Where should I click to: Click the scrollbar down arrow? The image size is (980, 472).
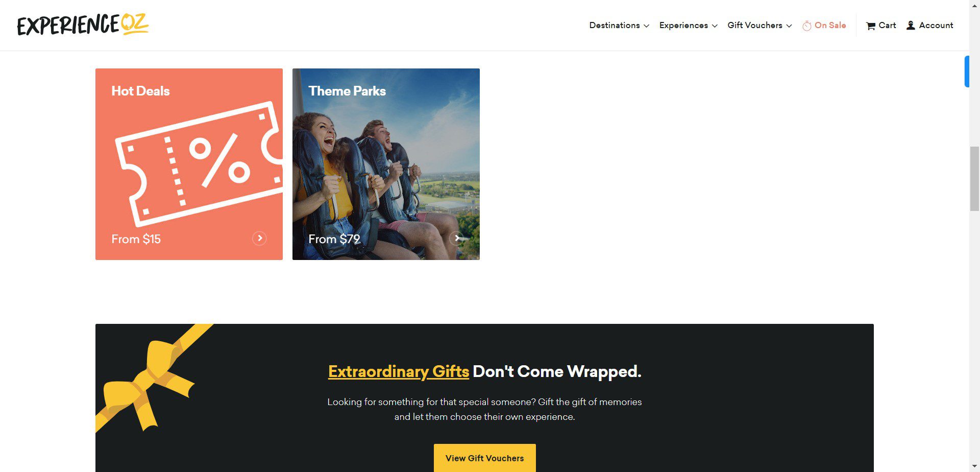(974, 467)
